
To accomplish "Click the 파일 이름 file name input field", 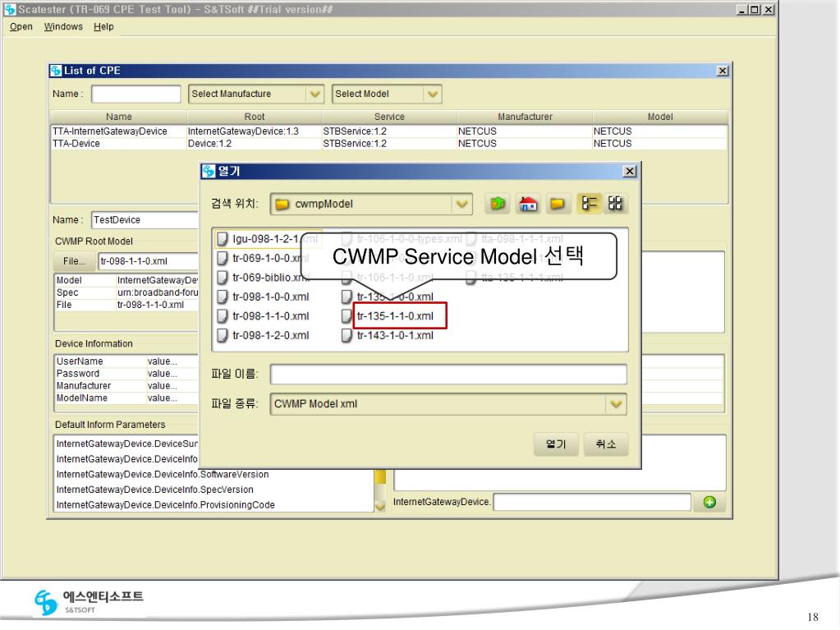I will pos(448,374).
